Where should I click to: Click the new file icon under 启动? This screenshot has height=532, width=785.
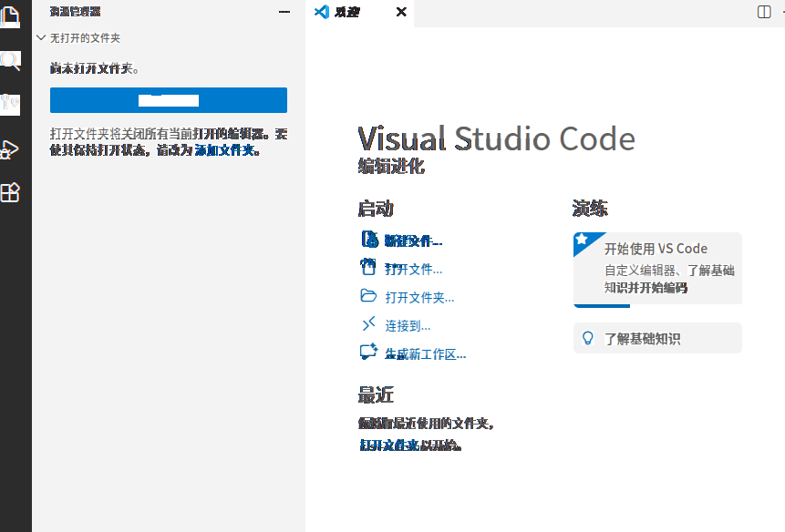(369, 239)
